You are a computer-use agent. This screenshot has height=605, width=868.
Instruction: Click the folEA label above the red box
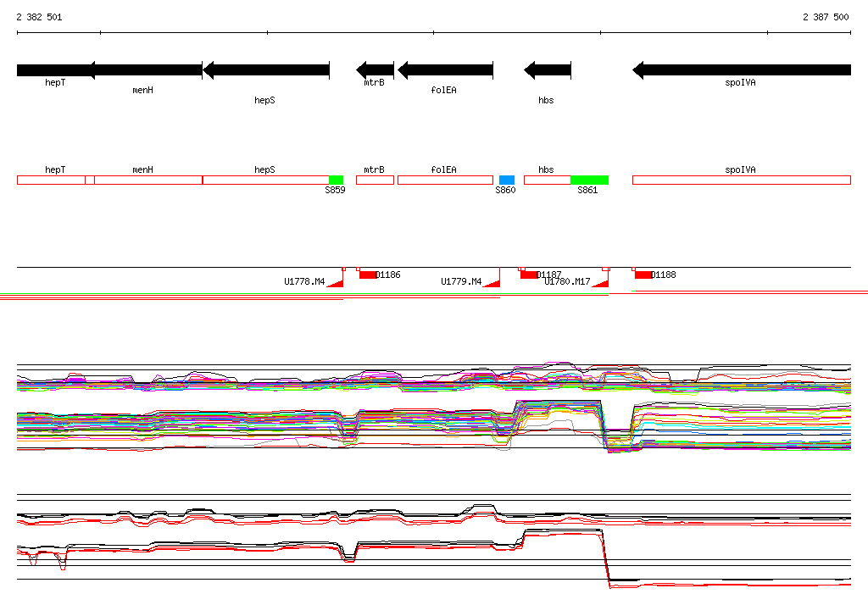point(444,169)
